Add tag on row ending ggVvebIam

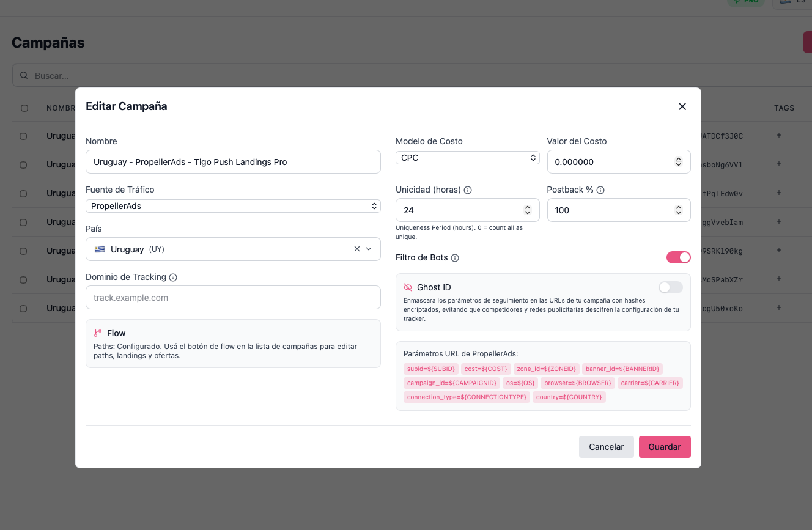779,221
